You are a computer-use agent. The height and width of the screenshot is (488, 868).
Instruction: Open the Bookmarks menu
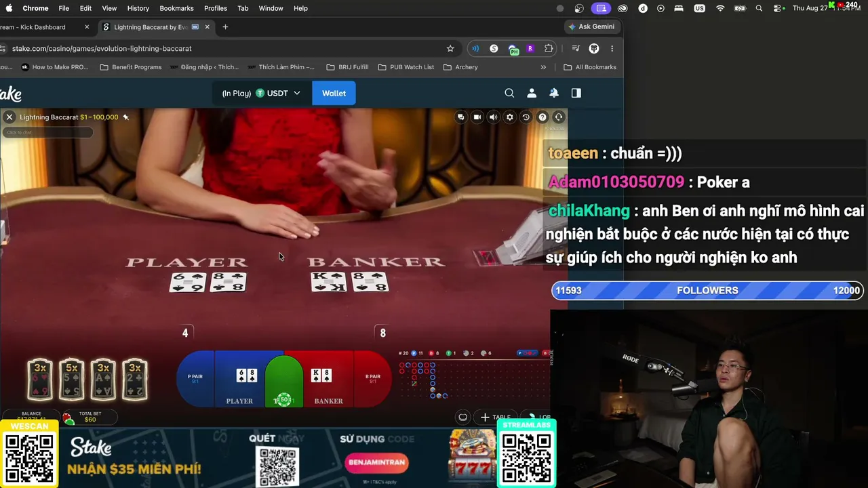pos(176,8)
